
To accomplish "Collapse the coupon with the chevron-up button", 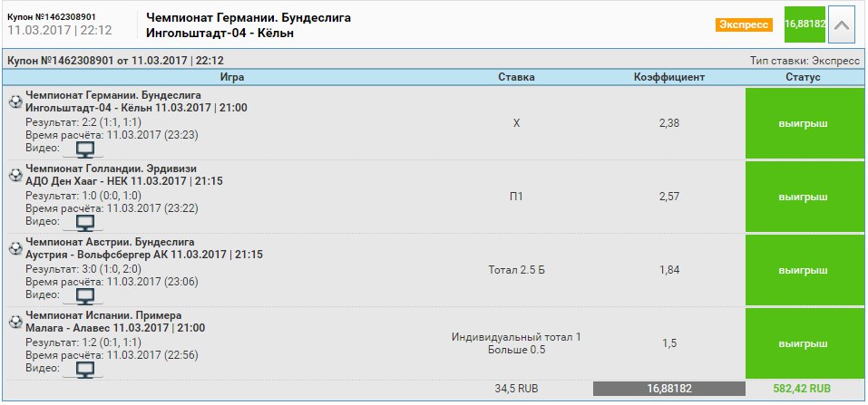I will click(842, 24).
